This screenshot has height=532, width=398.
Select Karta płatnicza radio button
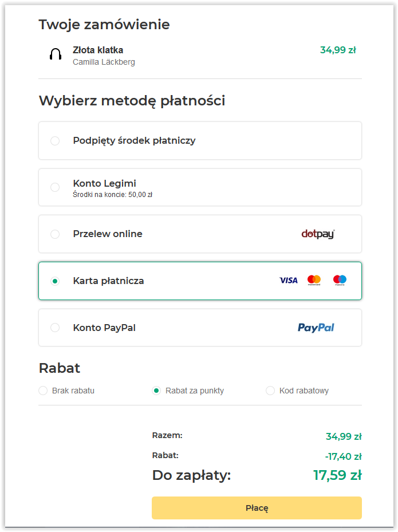(55, 281)
